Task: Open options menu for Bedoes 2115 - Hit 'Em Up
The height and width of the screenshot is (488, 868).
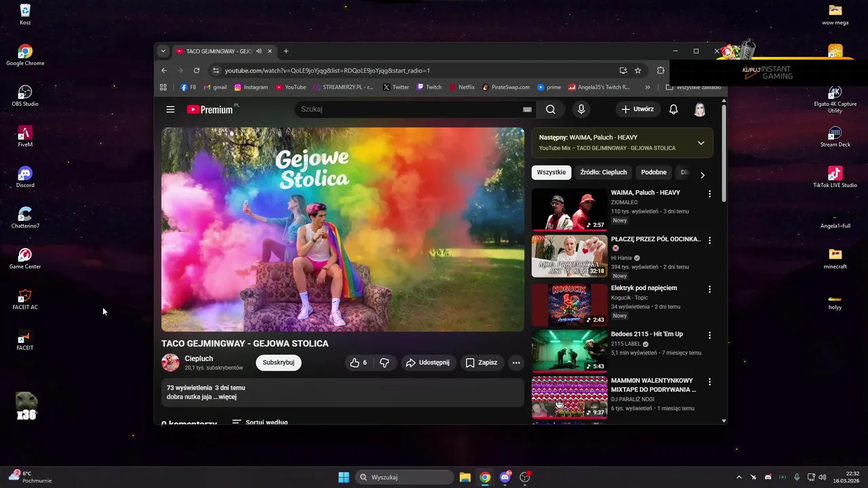Action: pos(710,335)
